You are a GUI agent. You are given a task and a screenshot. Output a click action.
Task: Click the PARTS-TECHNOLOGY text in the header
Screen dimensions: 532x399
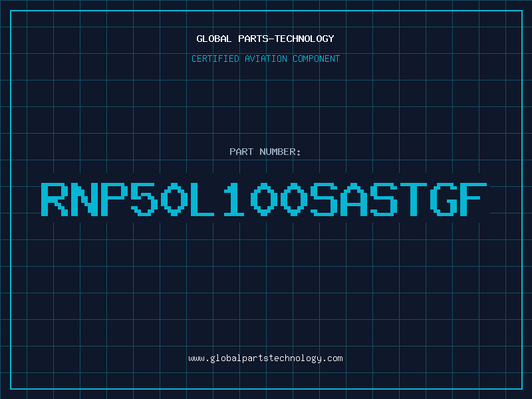pyautogui.click(x=286, y=39)
